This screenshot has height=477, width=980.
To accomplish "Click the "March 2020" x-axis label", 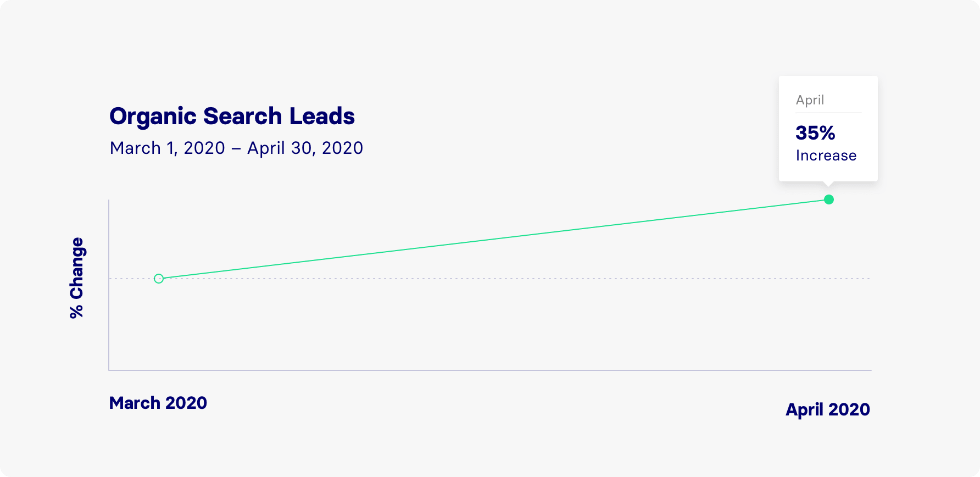I will 158,403.
